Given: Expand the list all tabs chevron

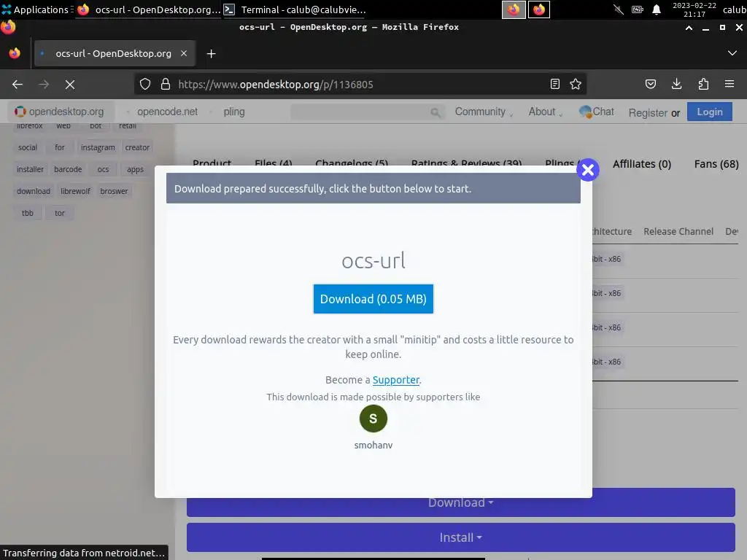Looking at the screenshot, I should (732, 52).
